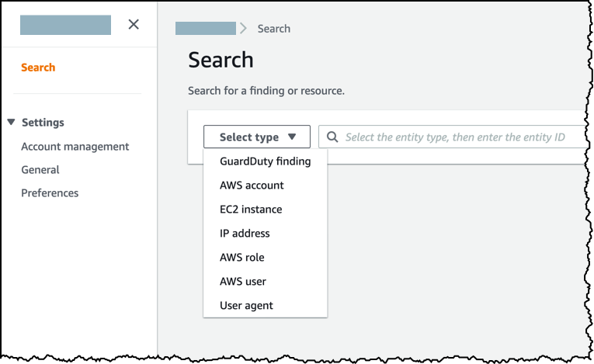Pick User agent from dropdown
Viewport: 594px width, 364px height.
click(x=246, y=306)
